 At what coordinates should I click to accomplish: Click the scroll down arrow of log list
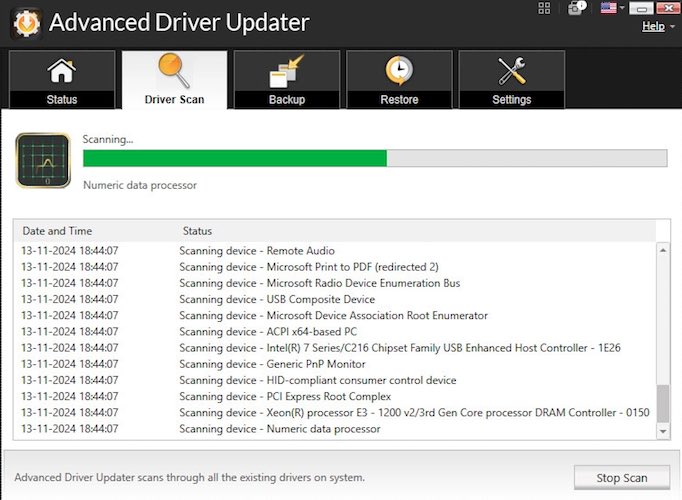[x=663, y=431]
